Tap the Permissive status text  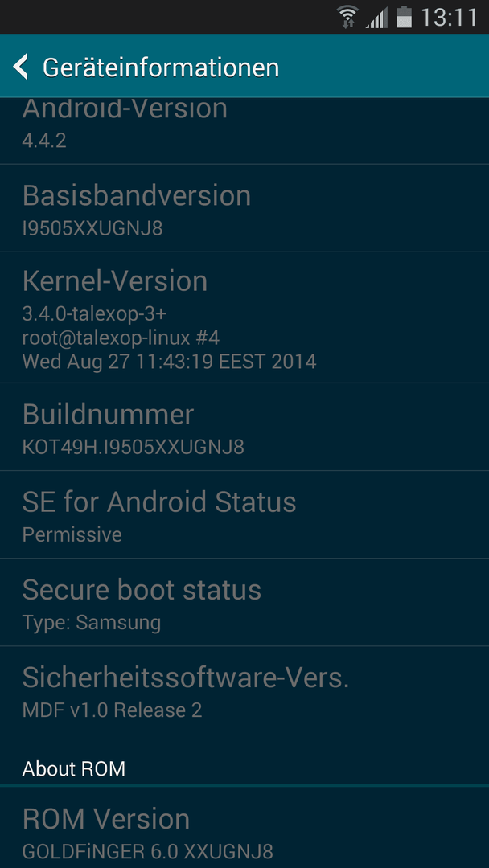[x=72, y=534]
